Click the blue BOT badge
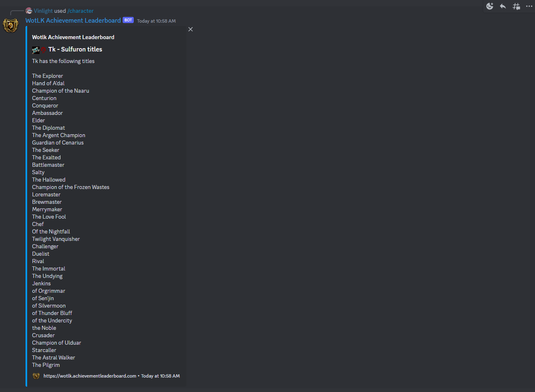 [x=128, y=20]
